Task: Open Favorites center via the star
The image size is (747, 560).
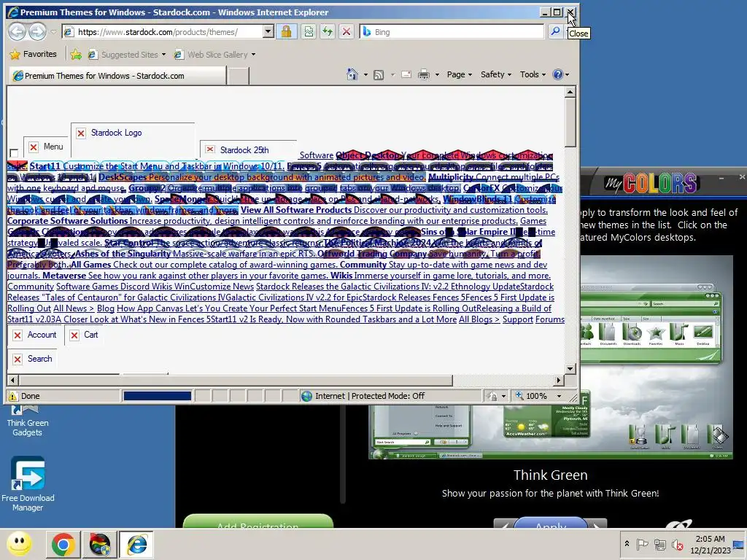Action: coord(15,54)
